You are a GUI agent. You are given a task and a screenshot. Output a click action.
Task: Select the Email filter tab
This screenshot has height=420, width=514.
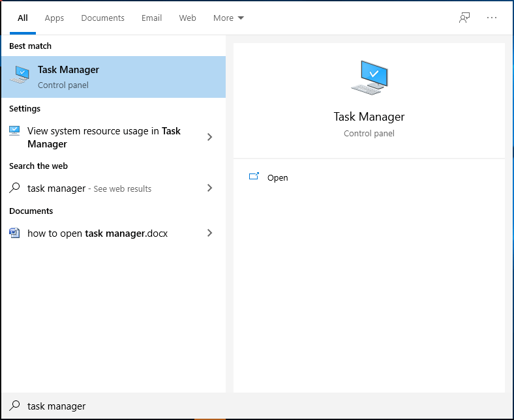151,18
